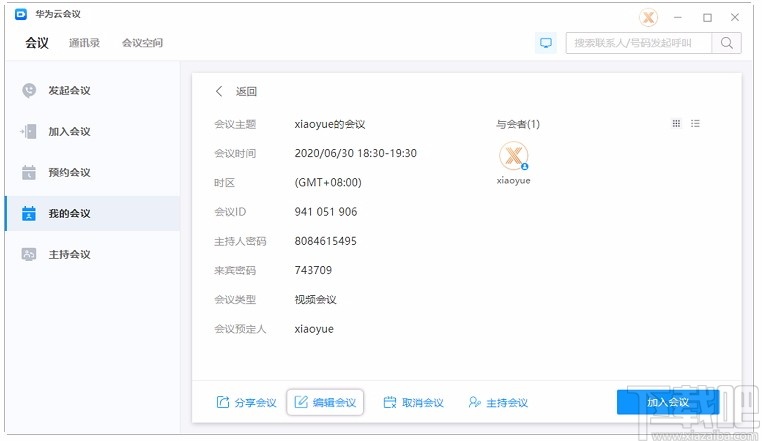This screenshot has width=762, height=441.
Task: Switch to the 会议 tab
Action: (x=37, y=43)
